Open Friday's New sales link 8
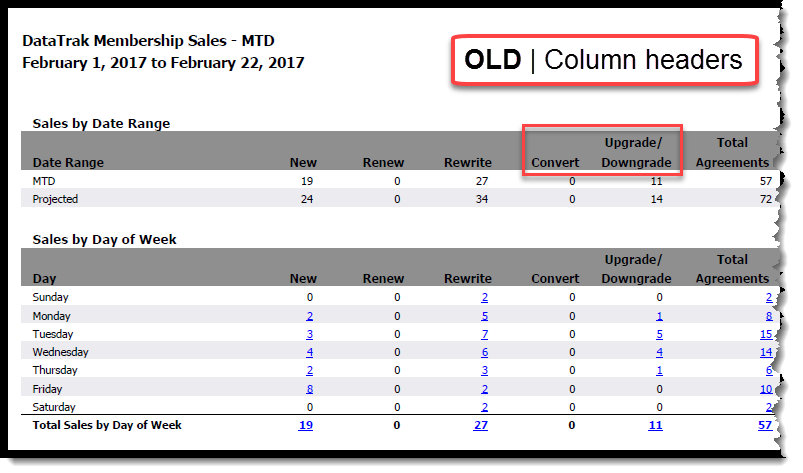 (x=310, y=389)
